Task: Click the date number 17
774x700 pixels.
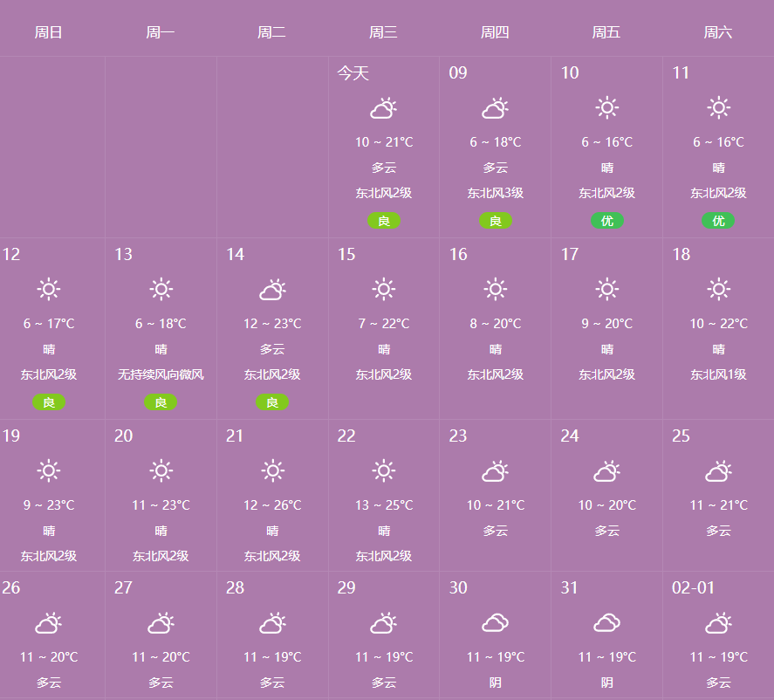Action: point(570,254)
